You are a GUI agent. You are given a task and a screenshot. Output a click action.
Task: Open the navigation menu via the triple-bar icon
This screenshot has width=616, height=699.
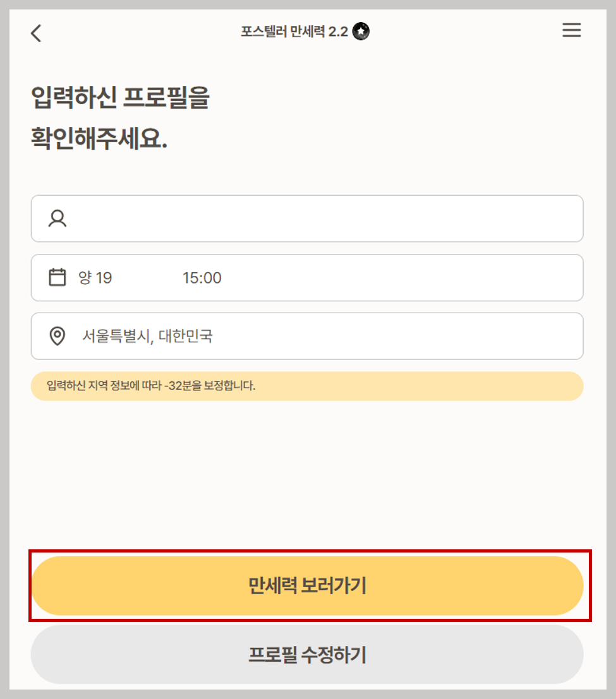(x=572, y=30)
